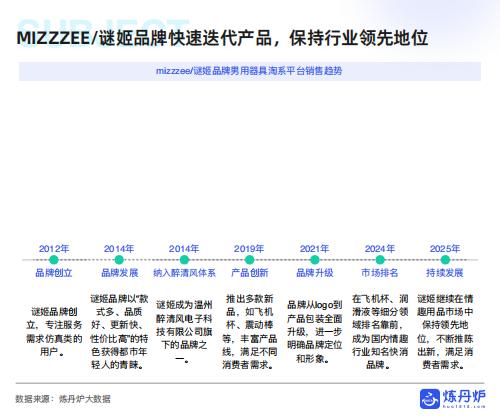The height and width of the screenshot is (416, 500).
Task: Click the 2019年 year label
Action: [x=249, y=249]
